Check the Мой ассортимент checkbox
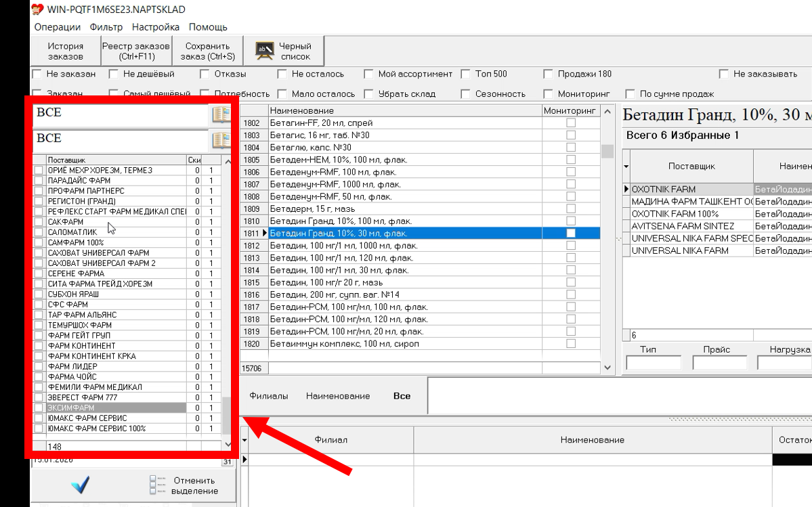Viewport: 812px width, 507px height. [x=368, y=74]
